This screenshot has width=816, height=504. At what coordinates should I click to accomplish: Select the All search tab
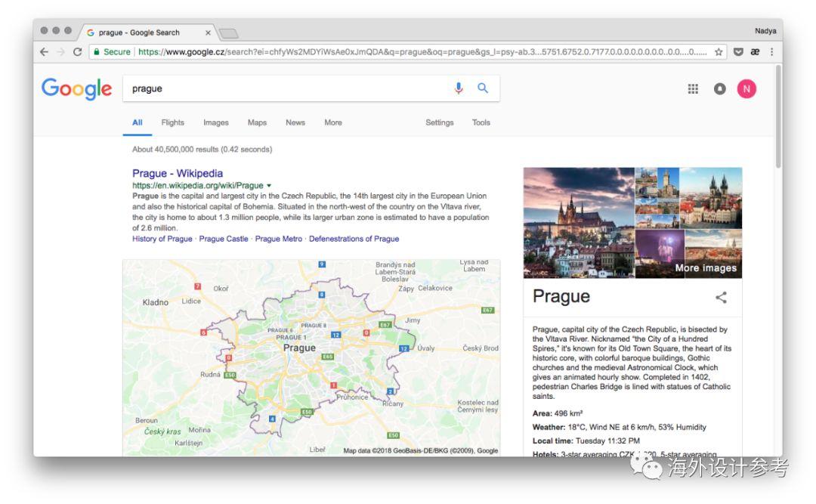pos(138,122)
